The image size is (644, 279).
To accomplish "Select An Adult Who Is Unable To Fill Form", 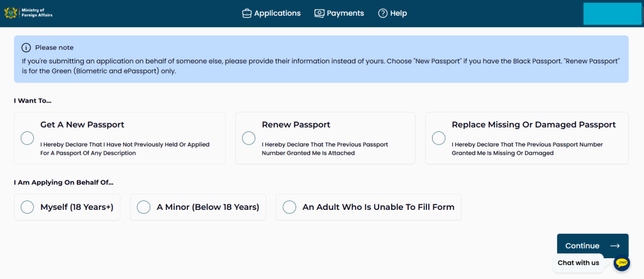I will [x=289, y=207].
